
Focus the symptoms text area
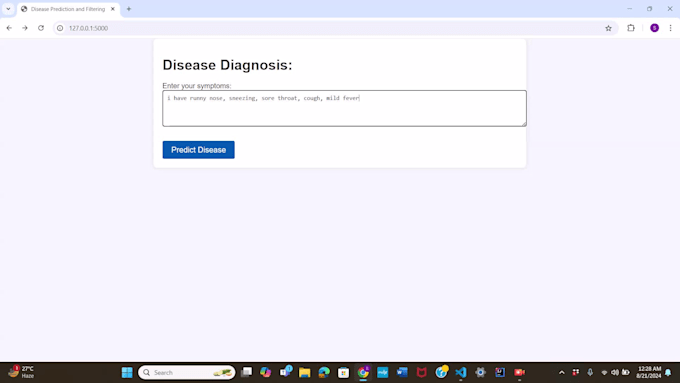344,108
